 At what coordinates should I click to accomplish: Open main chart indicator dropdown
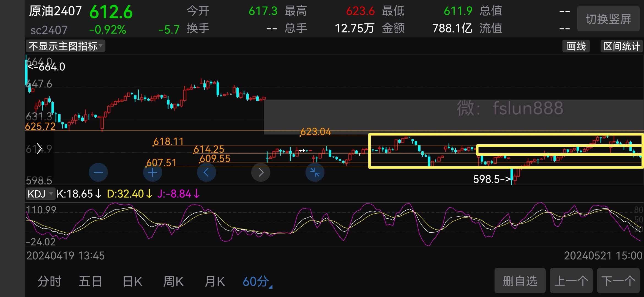coord(66,46)
